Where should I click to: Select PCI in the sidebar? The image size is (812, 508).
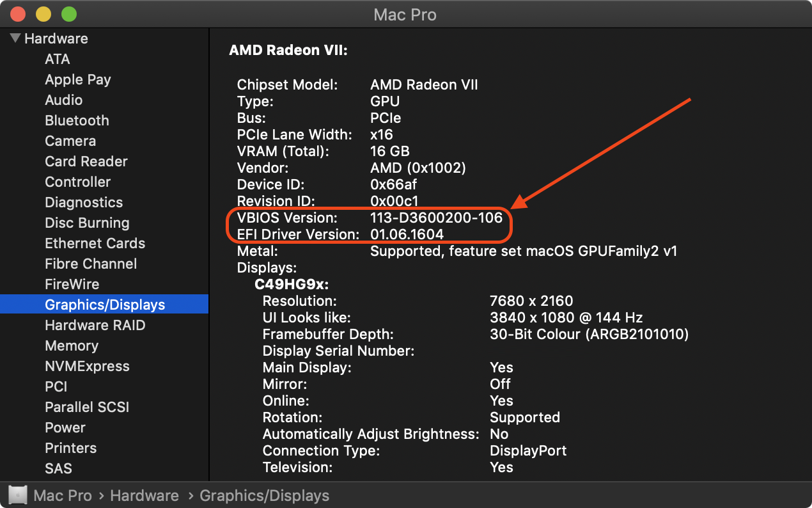pos(56,386)
